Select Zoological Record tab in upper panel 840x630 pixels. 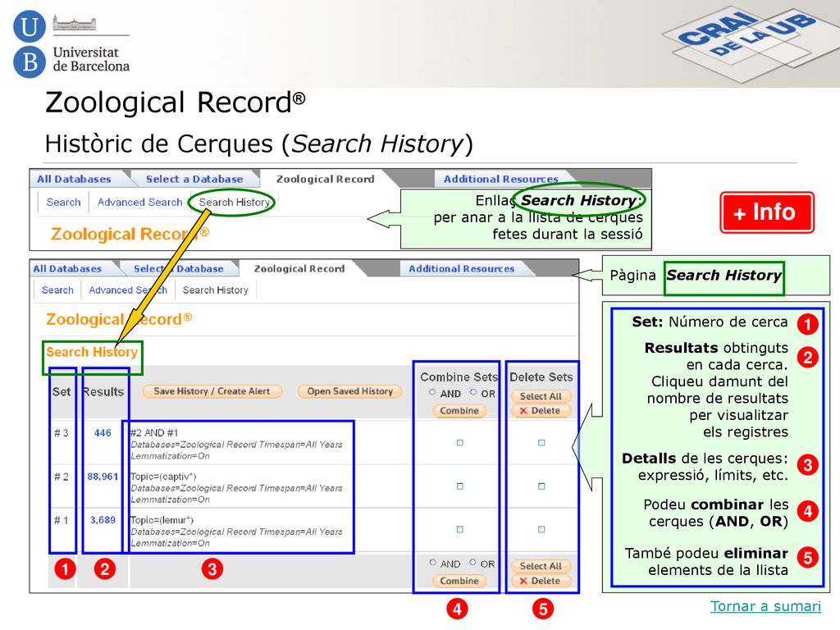tap(325, 179)
